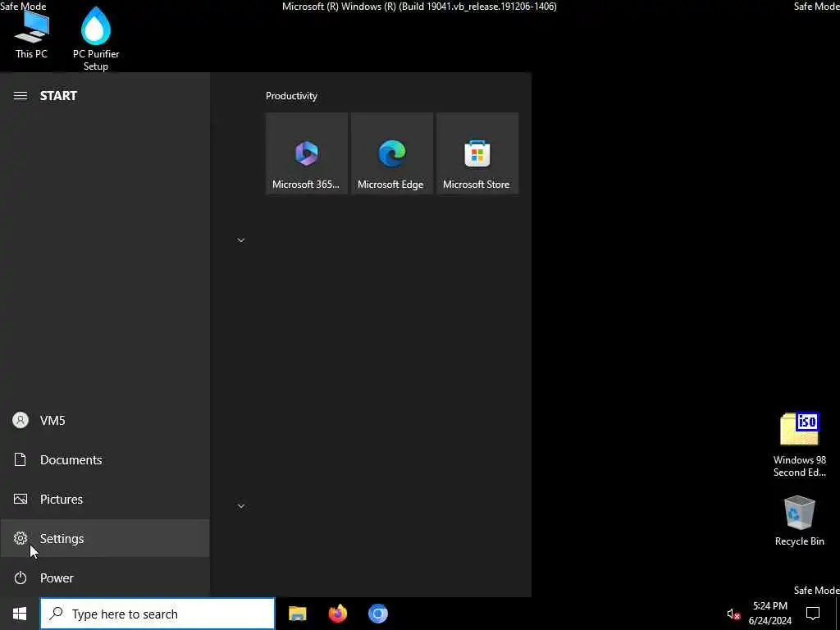
Task: Launch Firefox from the taskbar
Action: click(x=337, y=614)
